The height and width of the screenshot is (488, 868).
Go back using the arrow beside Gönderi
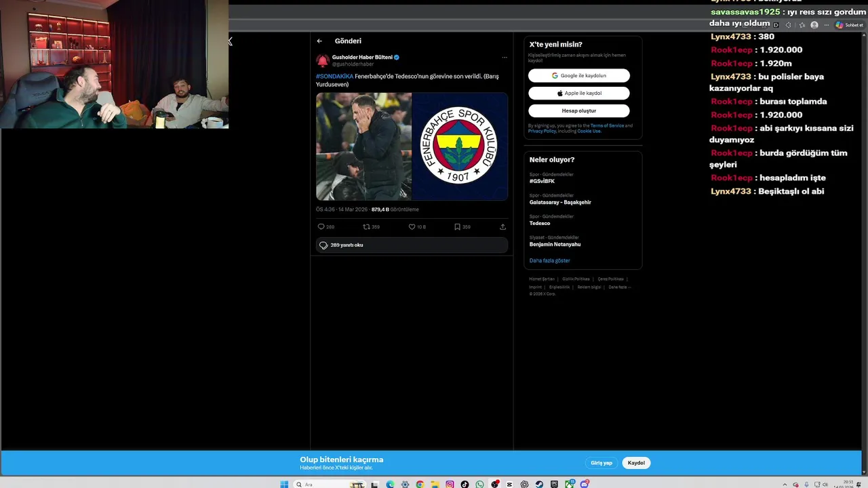[319, 41]
